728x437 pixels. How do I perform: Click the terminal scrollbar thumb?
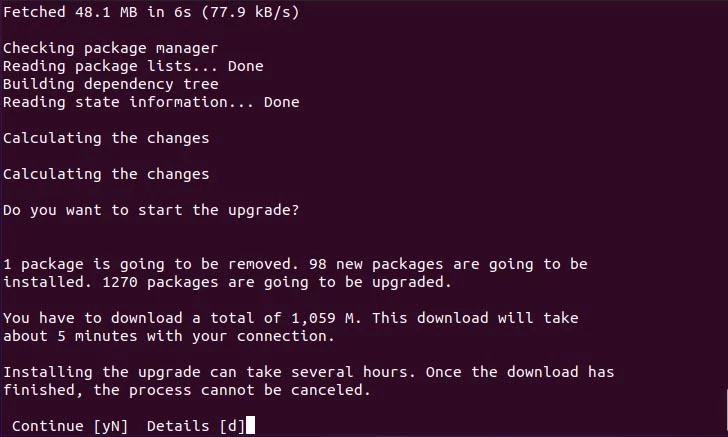click(x=726, y=412)
